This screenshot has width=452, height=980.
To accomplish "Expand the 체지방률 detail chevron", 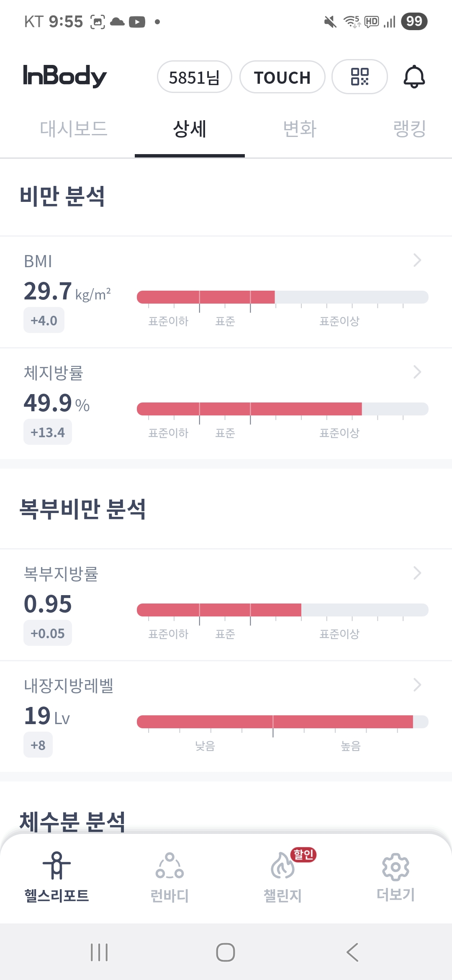I will pyautogui.click(x=417, y=372).
